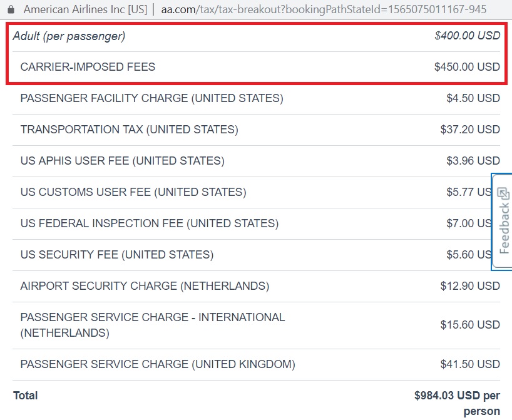The image size is (512, 420).
Task: Select US CUSTOMS USER FEE row
Action: [133, 192]
